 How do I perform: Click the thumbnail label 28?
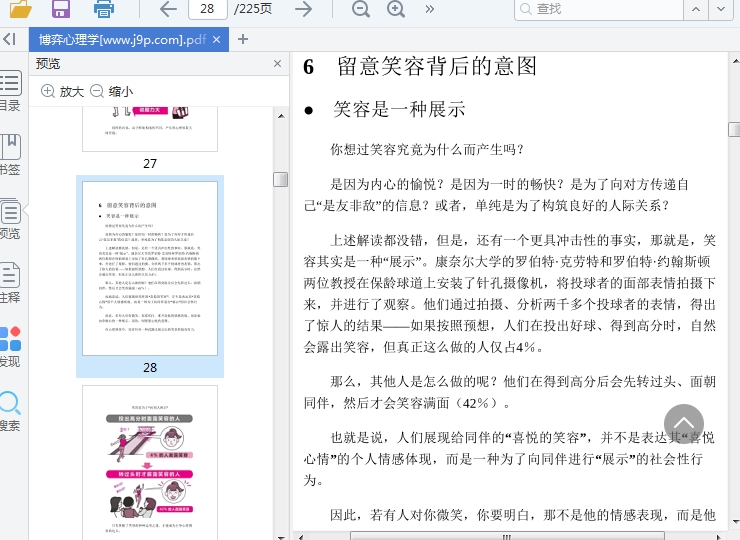150,368
